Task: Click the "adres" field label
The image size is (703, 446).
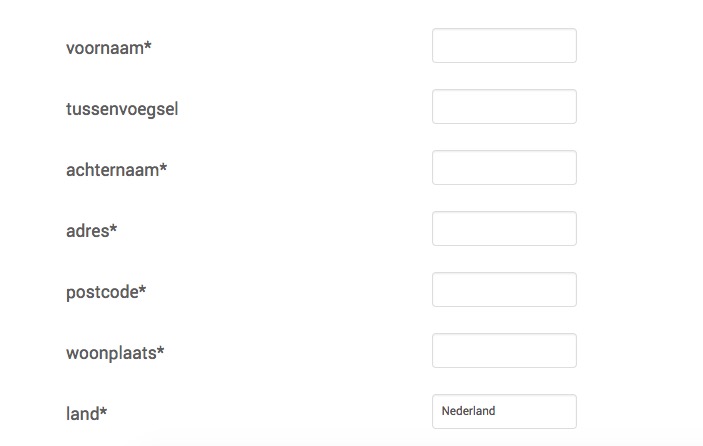Action: (x=87, y=231)
